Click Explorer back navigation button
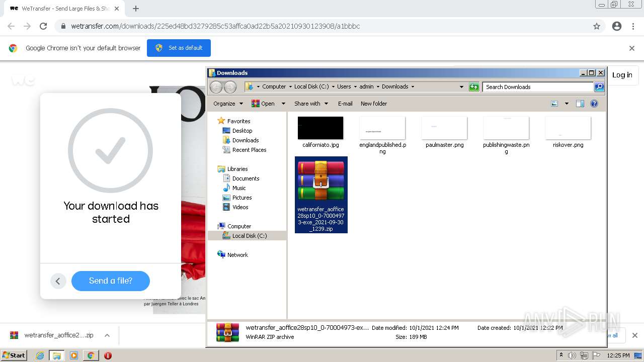 216,87
